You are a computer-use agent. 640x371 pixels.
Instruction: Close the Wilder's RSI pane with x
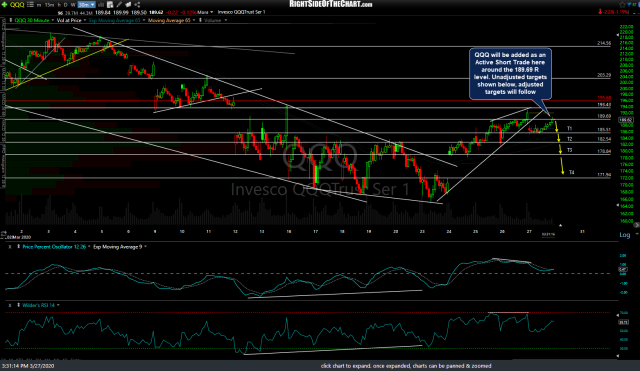(10, 305)
